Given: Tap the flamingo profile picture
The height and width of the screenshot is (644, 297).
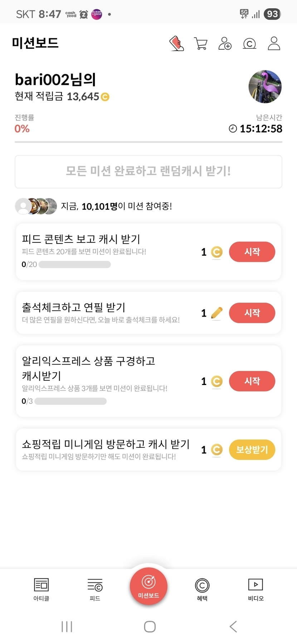Looking at the screenshot, I should 265,87.
